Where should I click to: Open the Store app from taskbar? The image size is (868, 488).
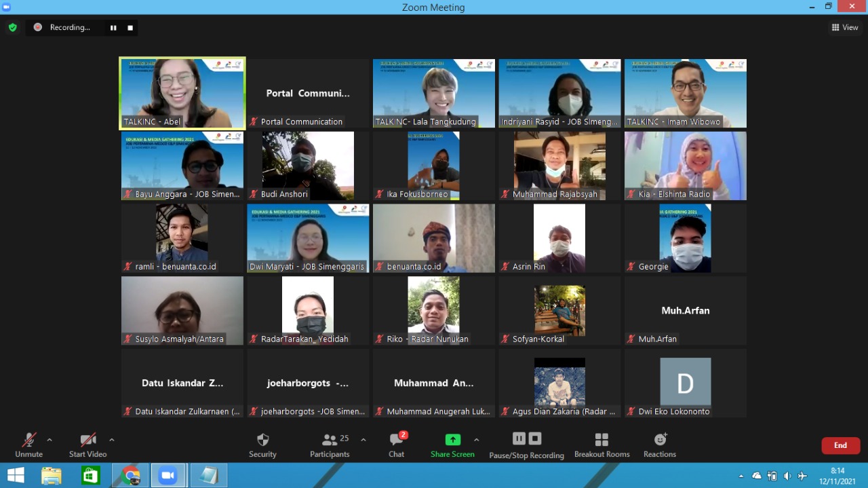91,475
